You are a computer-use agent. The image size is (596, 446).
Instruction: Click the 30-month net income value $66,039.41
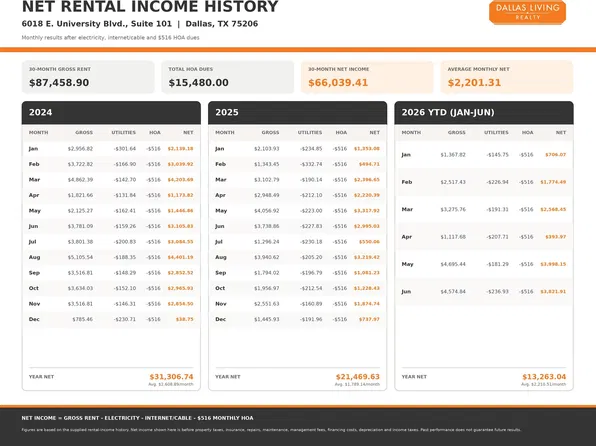pyautogui.click(x=338, y=83)
